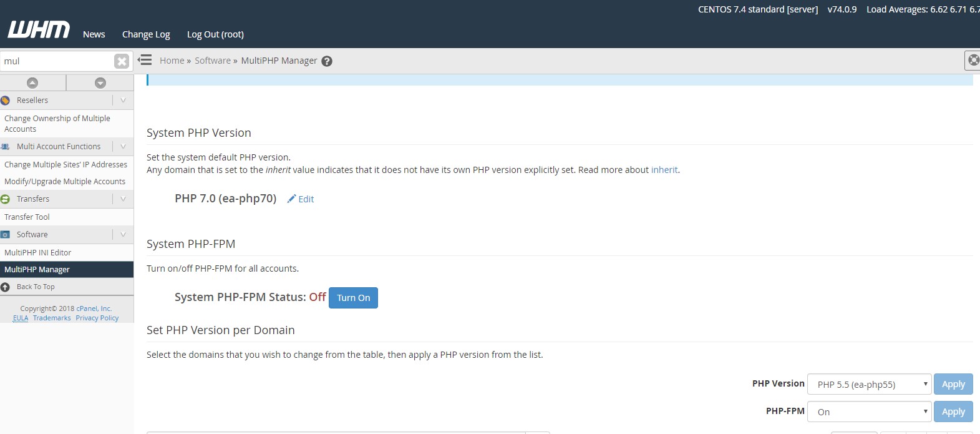Clear the search box with X icon
980x434 pixels.
tap(122, 61)
